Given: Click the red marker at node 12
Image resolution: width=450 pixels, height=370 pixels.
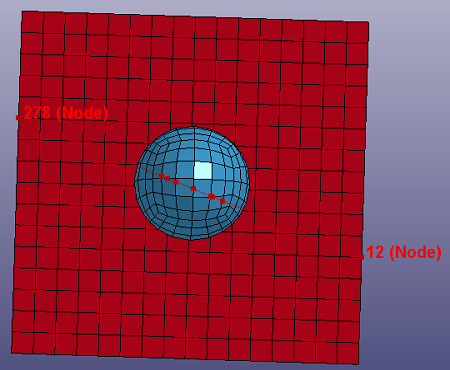Looking at the screenshot, I should [362, 257].
